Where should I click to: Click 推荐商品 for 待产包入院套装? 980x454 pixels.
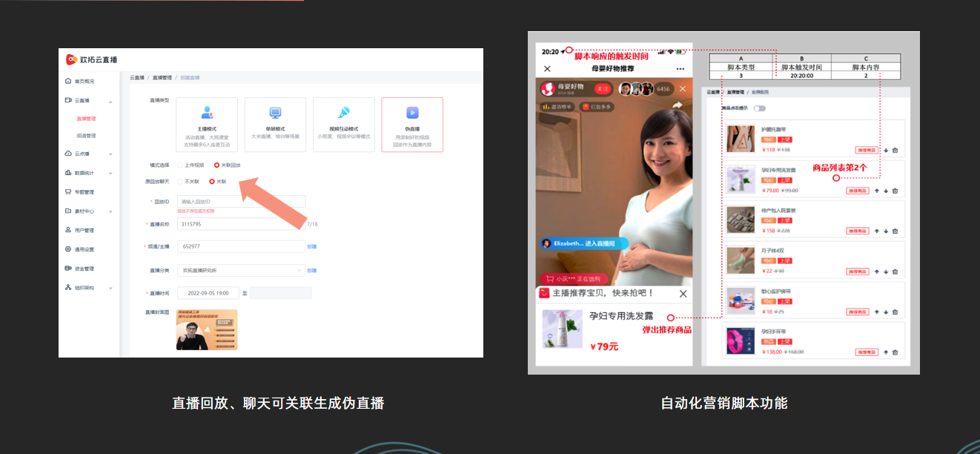tap(858, 231)
